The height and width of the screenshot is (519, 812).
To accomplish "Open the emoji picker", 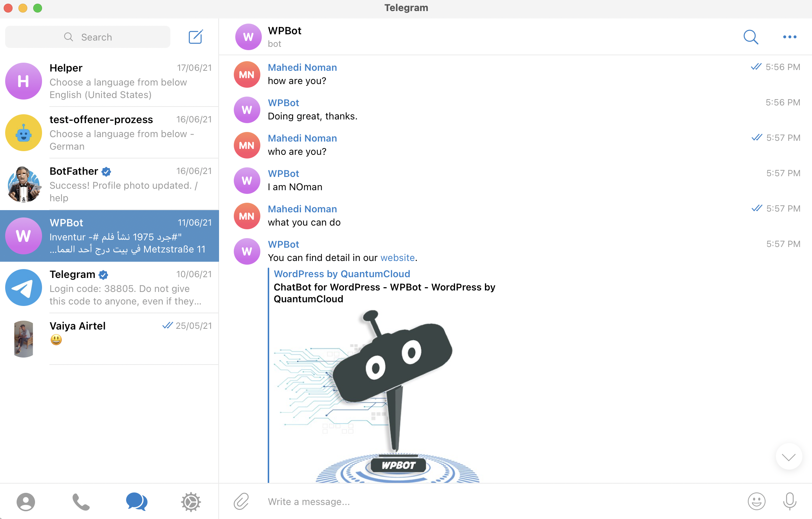I will click(x=756, y=501).
